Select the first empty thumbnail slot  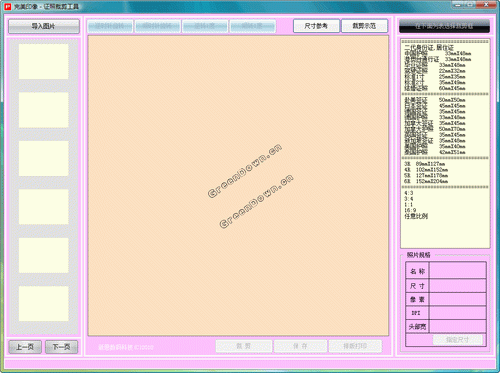pyautogui.click(x=44, y=62)
